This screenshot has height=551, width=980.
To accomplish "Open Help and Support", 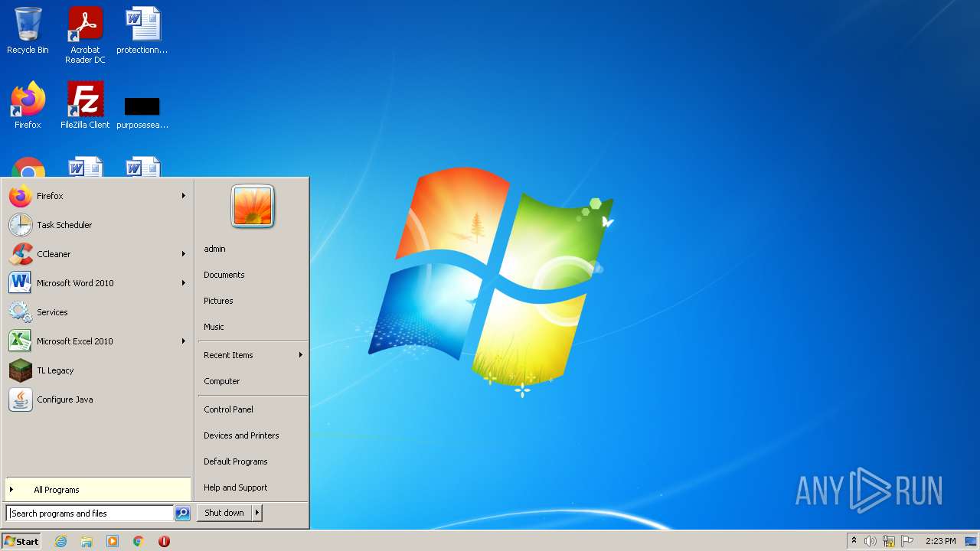I will [236, 487].
